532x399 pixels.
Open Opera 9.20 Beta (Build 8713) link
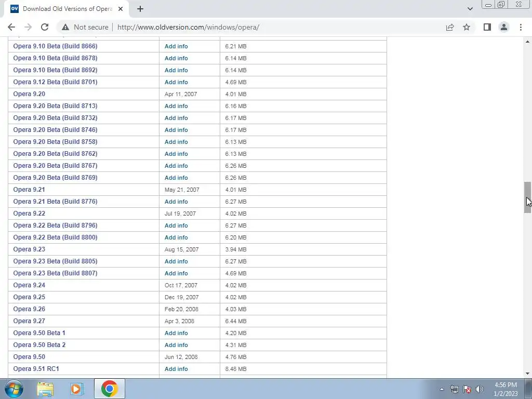[x=55, y=106]
